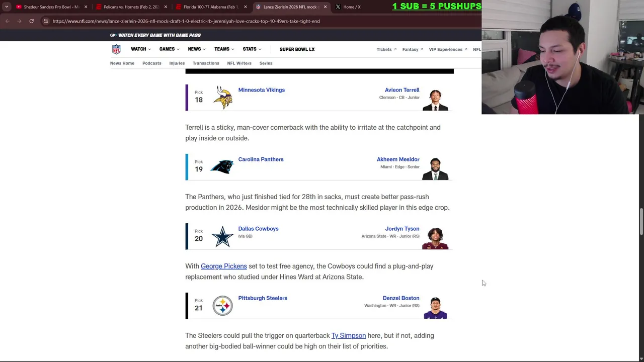Screen dimensions: 644x362
Task: Open Denzel Boston headshot photo
Action: 435,308
